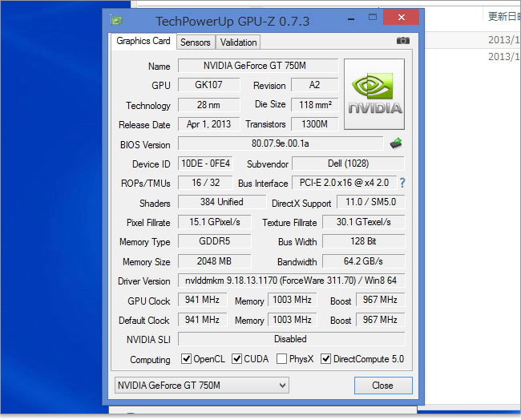The height and width of the screenshot is (420, 521).
Task: Switch to the Sensors tab
Action: (x=195, y=42)
